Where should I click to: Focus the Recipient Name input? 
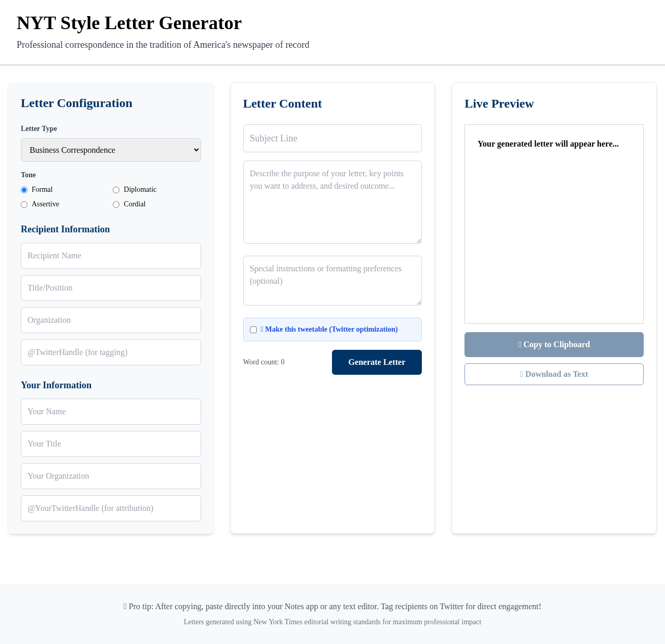(111, 256)
